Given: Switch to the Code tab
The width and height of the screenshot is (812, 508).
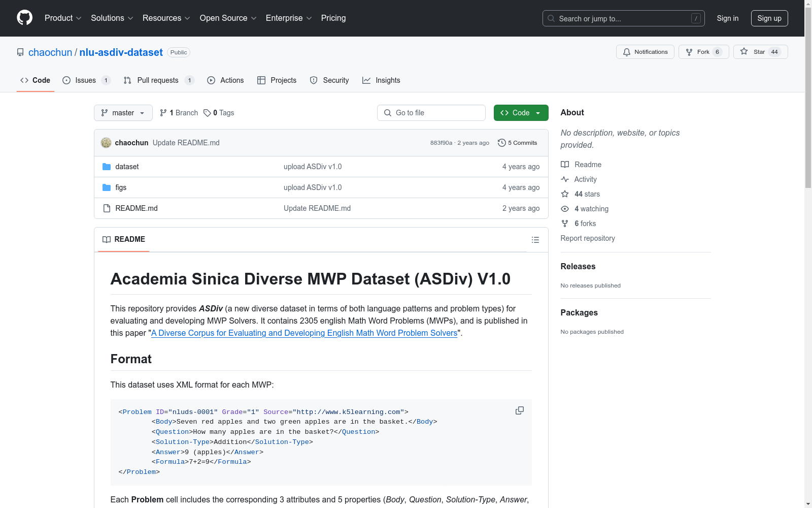Looking at the screenshot, I should point(36,80).
